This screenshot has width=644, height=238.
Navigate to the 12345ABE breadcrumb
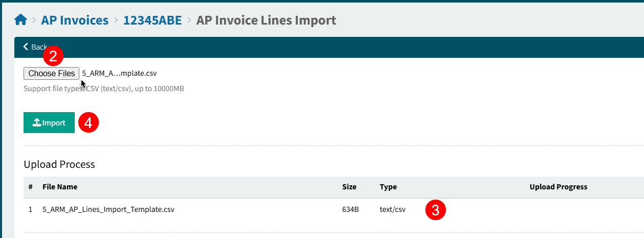point(153,20)
